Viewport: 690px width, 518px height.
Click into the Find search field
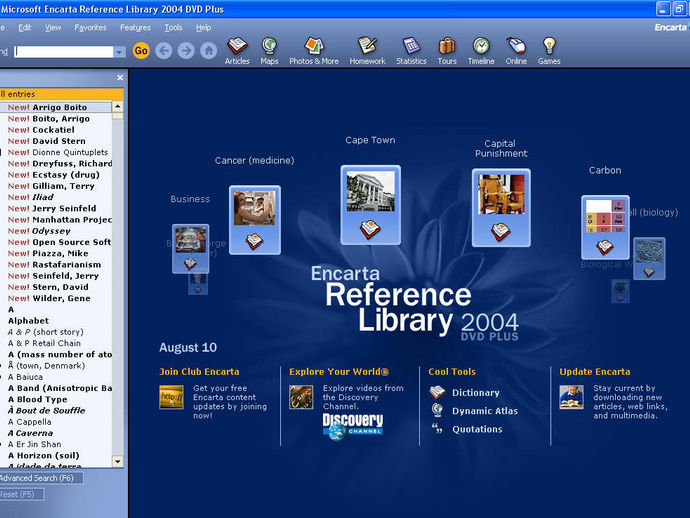tap(64, 52)
